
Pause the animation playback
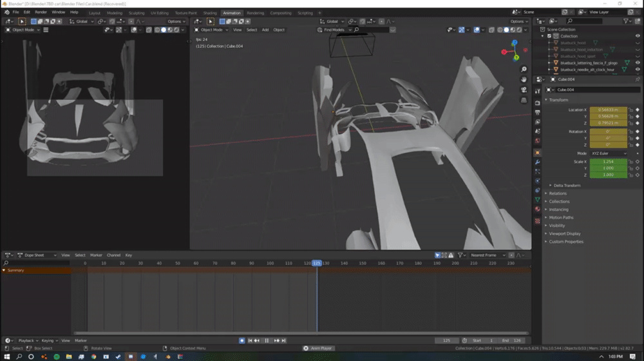(x=267, y=340)
